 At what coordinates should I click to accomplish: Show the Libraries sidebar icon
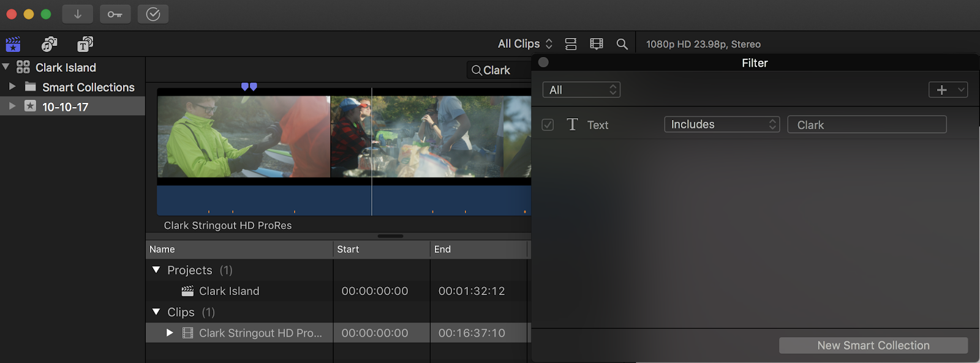[x=13, y=44]
